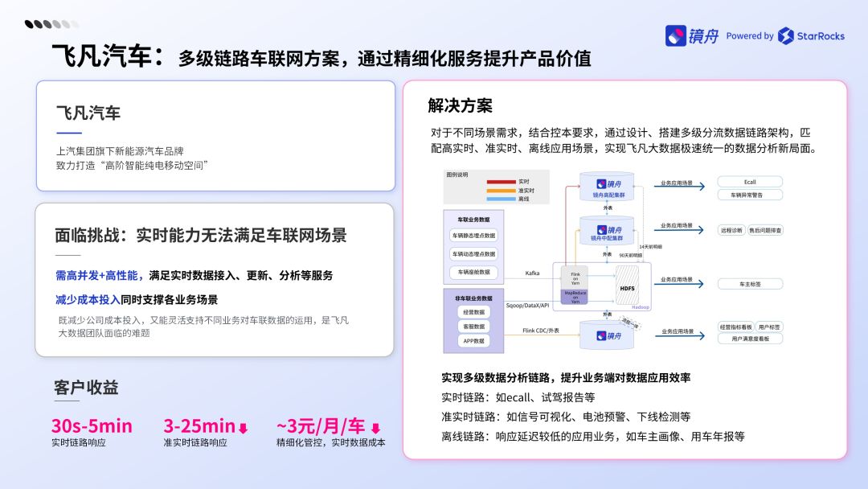
Task: Click the 精细化管控，实时数据成本 caption
Action: [331, 442]
